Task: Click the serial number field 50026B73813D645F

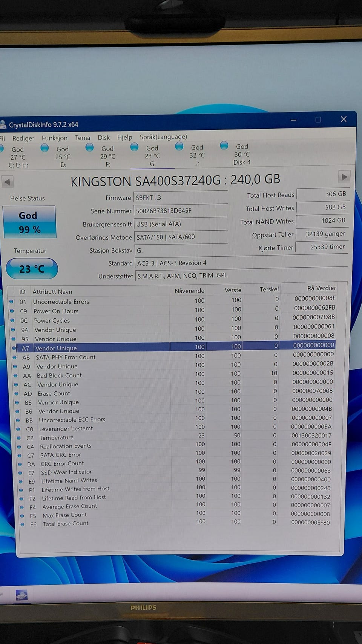Action: pyautogui.click(x=181, y=211)
